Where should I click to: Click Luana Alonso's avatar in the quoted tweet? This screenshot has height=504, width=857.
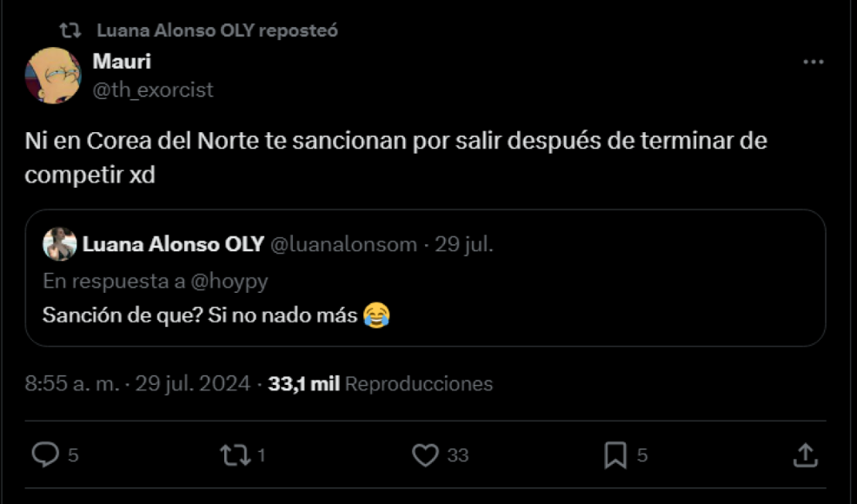coord(60,244)
